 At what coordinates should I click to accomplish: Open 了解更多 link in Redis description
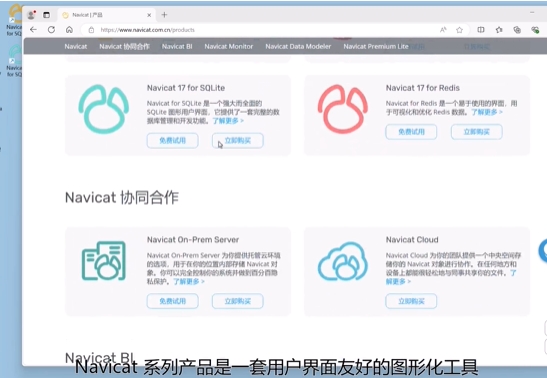point(487,112)
